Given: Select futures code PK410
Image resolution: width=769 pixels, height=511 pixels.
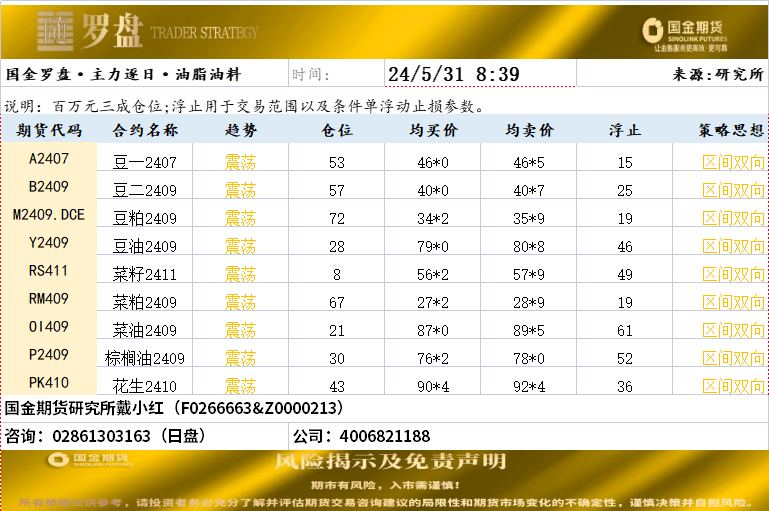Looking at the screenshot, I should [x=49, y=382].
